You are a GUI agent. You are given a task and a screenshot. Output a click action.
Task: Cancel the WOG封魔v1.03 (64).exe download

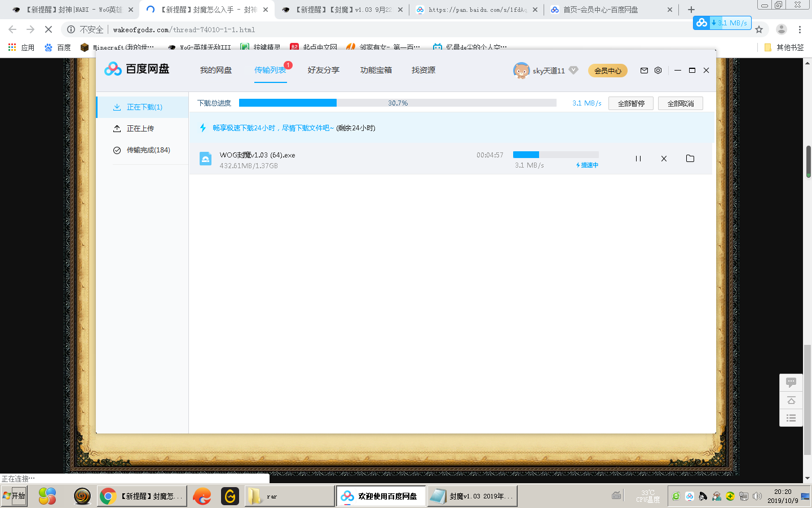664,159
